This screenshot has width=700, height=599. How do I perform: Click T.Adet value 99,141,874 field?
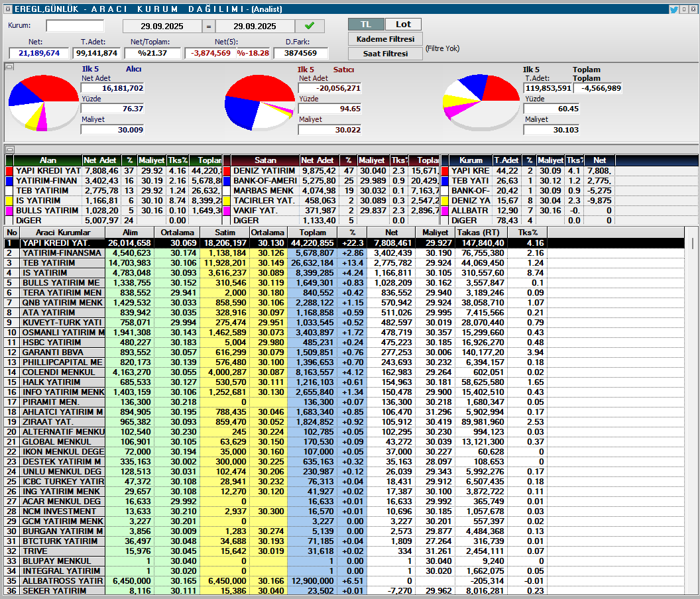click(x=97, y=53)
